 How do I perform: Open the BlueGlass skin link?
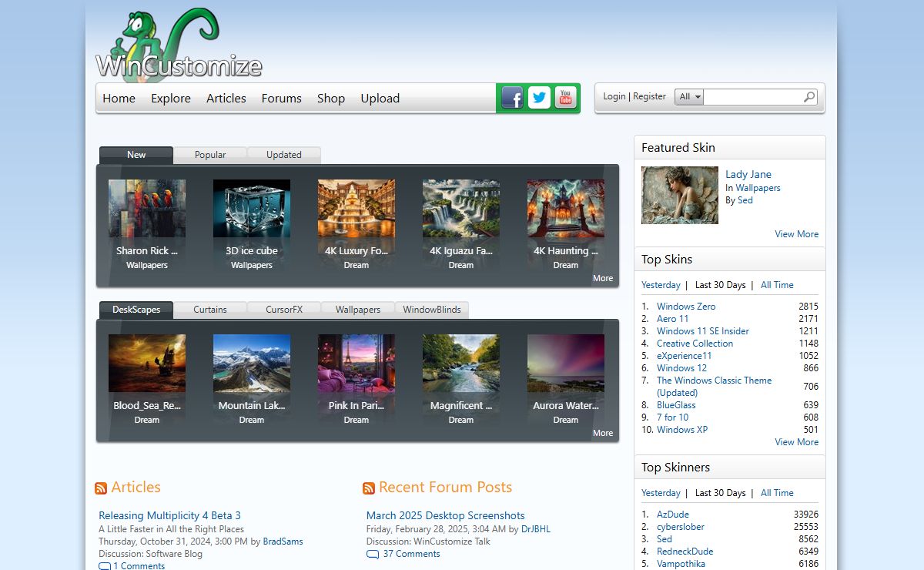(676, 405)
